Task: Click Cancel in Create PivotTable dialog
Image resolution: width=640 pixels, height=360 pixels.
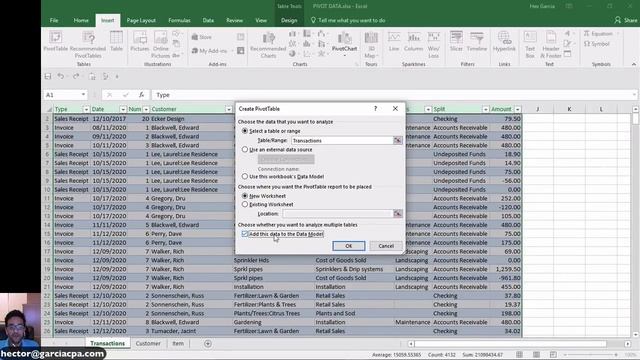Action: coord(386,246)
